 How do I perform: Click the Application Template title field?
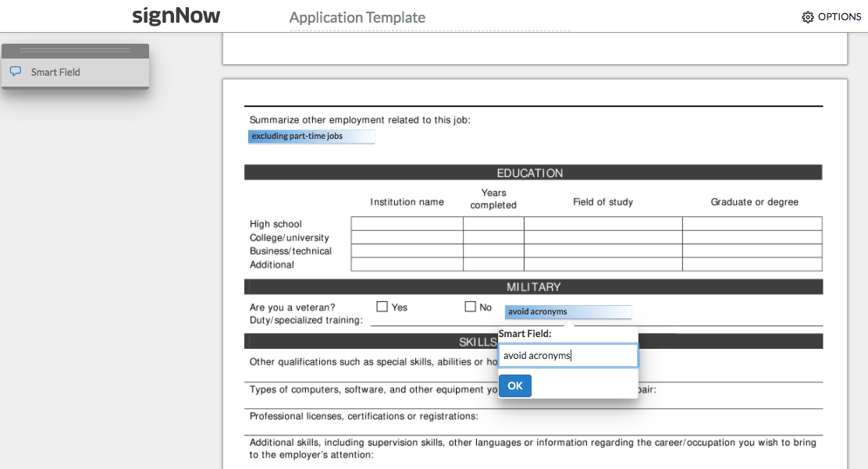point(429,18)
